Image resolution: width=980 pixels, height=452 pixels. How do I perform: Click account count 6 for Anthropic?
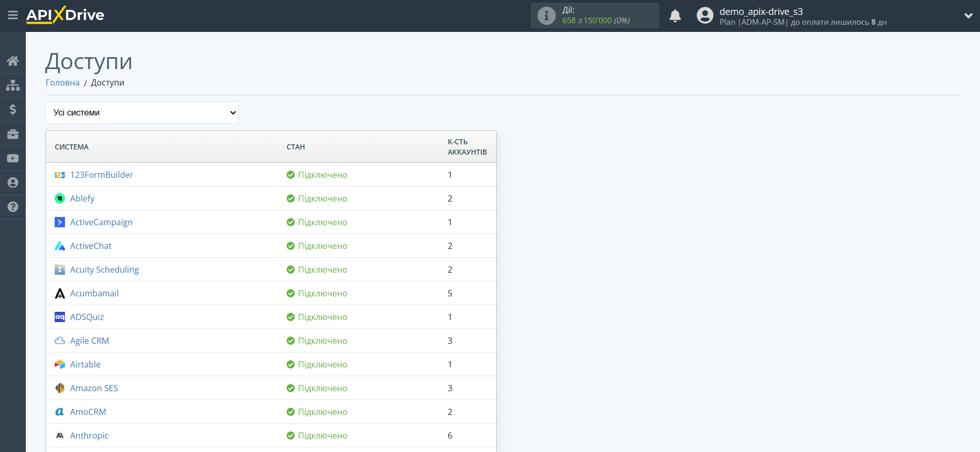point(450,436)
